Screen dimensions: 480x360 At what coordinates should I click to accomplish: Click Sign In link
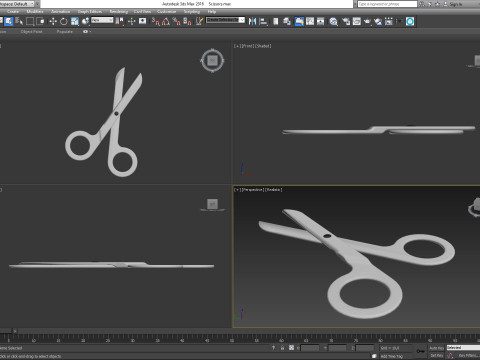pyautogui.click(x=456, y=4)
